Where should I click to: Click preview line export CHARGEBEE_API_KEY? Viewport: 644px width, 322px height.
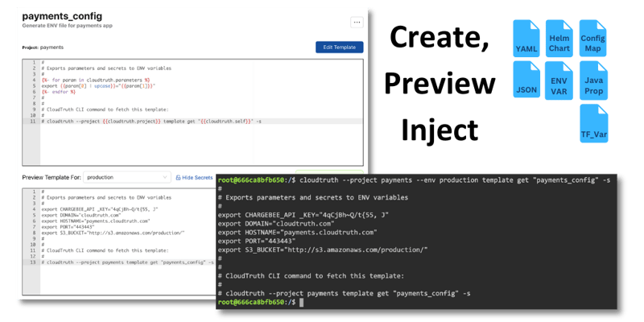click(x=100, y=209)
